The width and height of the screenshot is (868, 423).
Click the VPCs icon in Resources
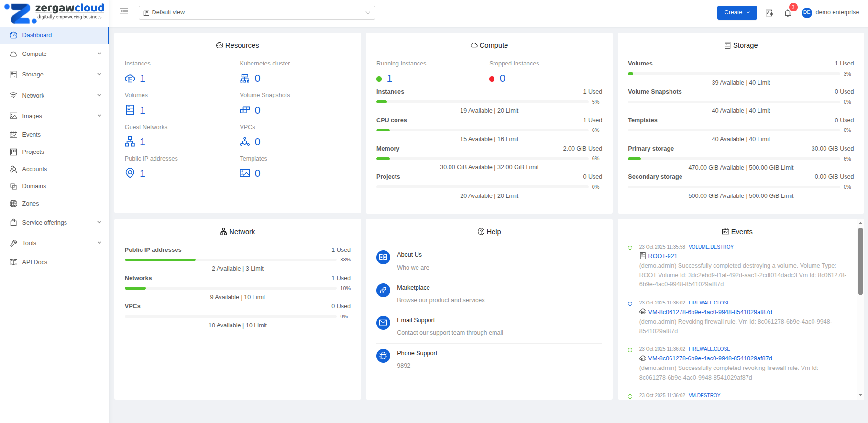coord(245,141)
